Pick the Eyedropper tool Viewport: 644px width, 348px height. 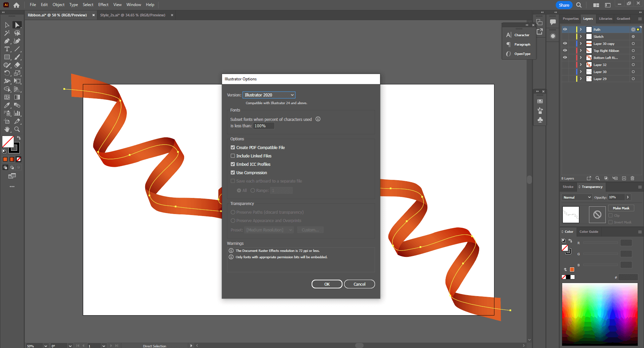(x=7, y=105)
